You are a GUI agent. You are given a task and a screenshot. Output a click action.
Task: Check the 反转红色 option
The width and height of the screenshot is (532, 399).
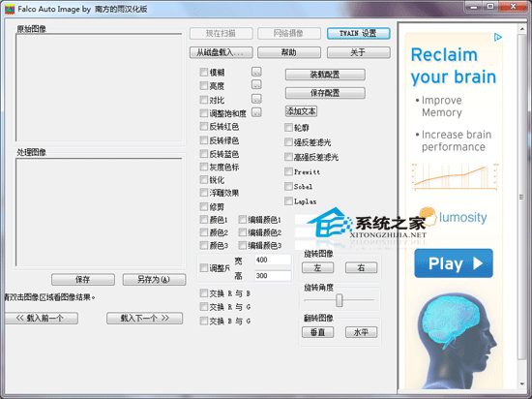[x=203, y=127]
